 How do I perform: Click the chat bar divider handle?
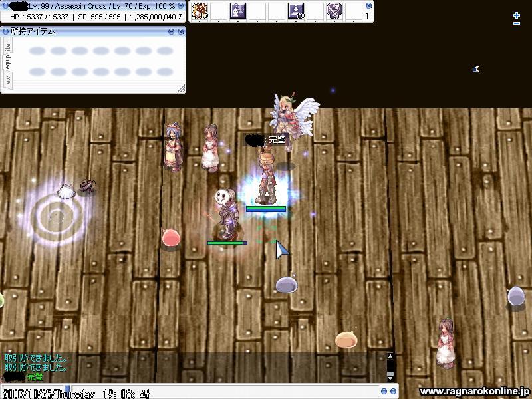(x=67, y=389)
